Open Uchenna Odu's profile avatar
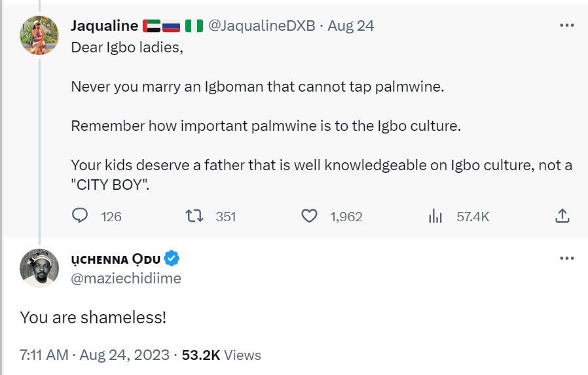Image resolution: width=588 pixels, height=375 pixels. [x=40, y=268]
